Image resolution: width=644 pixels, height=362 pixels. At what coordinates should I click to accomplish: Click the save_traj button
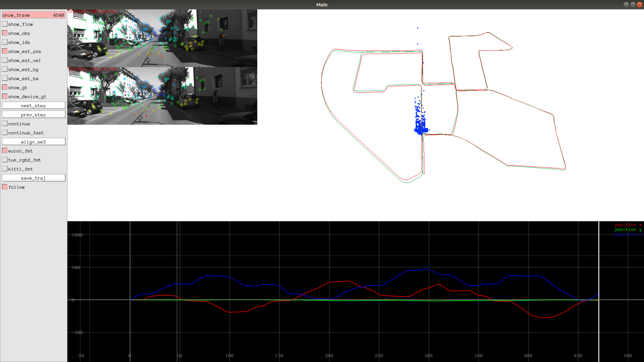34,178
